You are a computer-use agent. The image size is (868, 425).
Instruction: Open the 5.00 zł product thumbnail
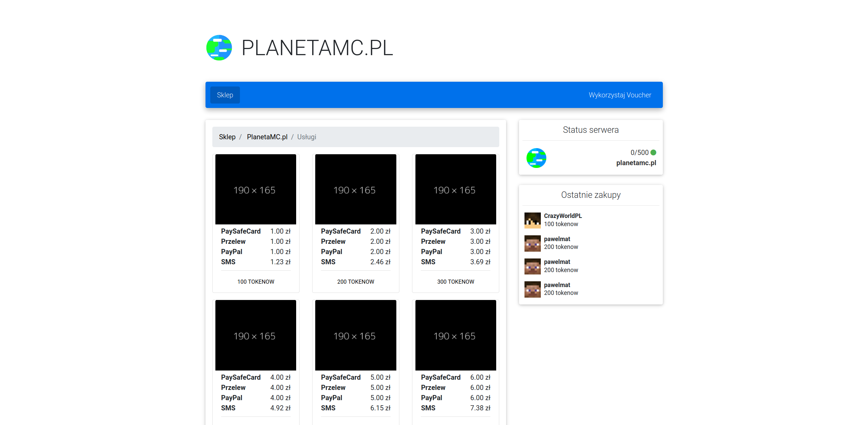click(355, 335)
